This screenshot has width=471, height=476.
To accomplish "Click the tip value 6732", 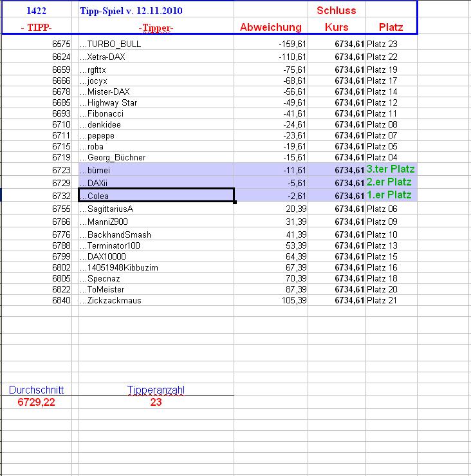I will tap(61, 196).
